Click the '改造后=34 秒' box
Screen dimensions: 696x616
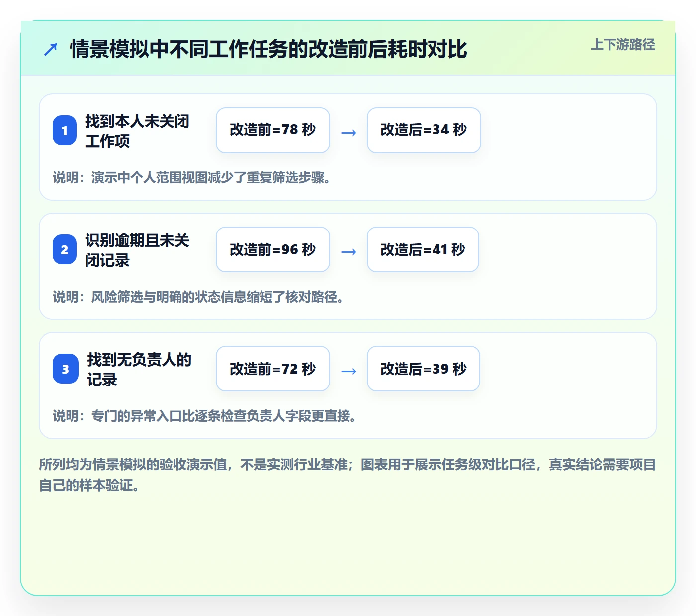(424, 130)
